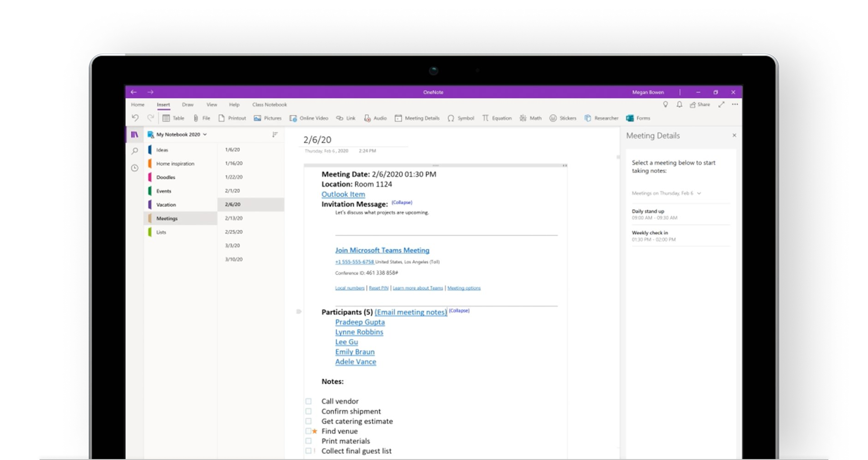Open the 2/13/20 page
Screen dimensions: 868x460
point(251,218)
